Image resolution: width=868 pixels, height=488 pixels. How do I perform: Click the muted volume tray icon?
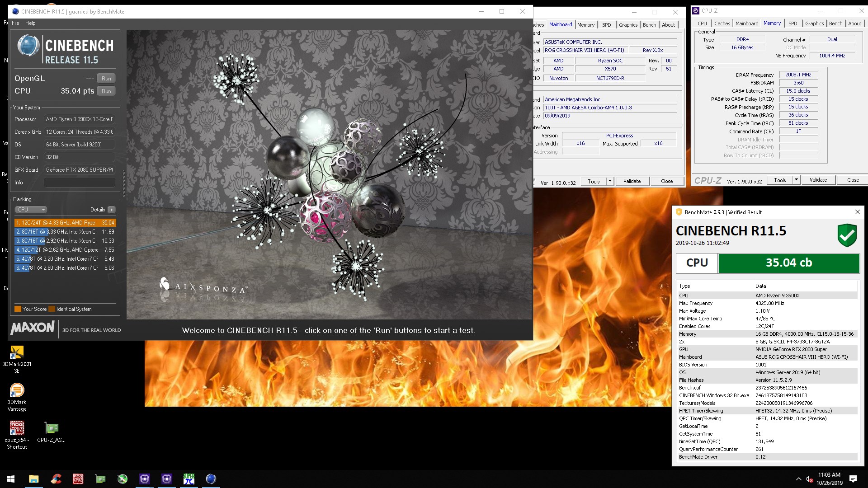(809, 479)
